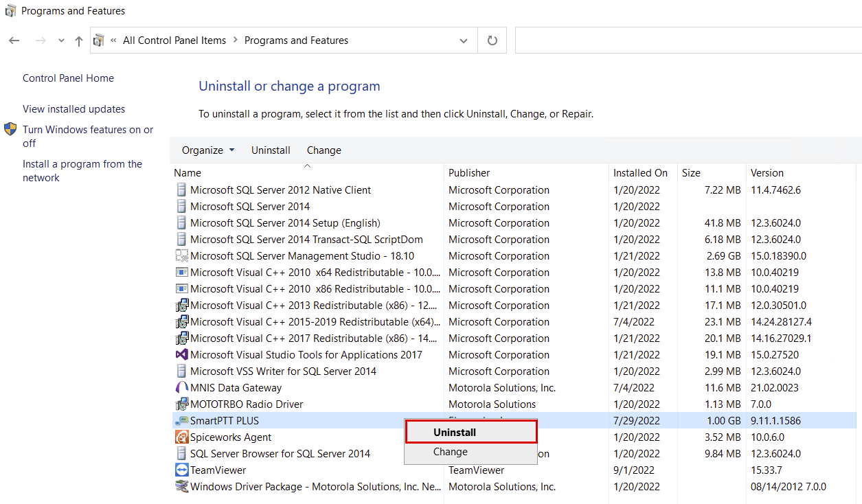This screenshot has height=504, width=862.
Task: Click the Microsoft SQL Server 2014 Setup (English) icon
Action: tap(181, 223)
